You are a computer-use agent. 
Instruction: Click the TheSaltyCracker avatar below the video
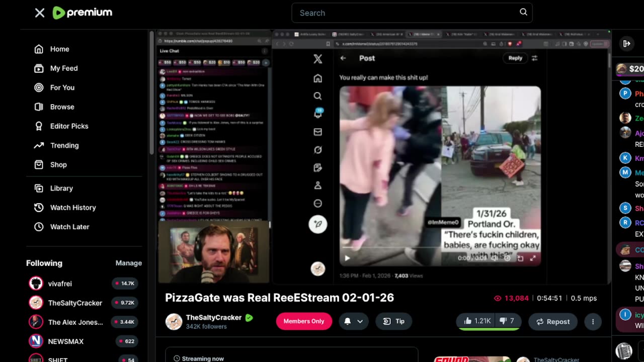click(x=174, y=321)
